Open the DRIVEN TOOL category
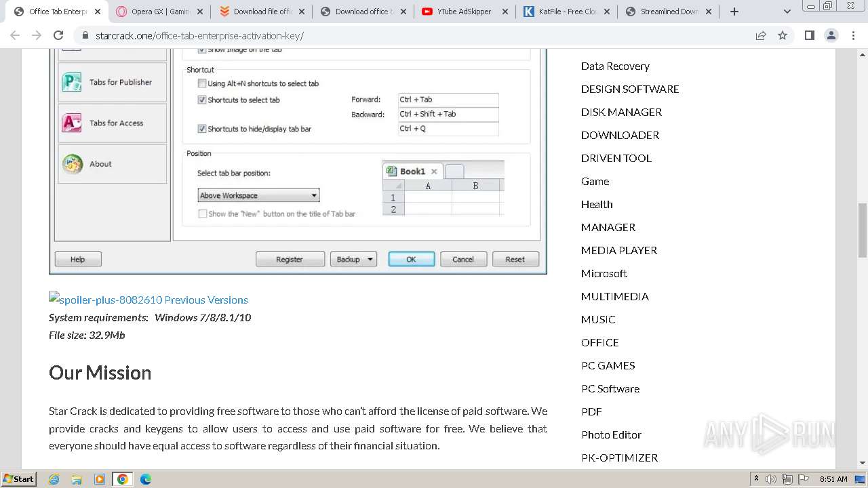The height and width of the screenshot is (488, 868). 616,158
